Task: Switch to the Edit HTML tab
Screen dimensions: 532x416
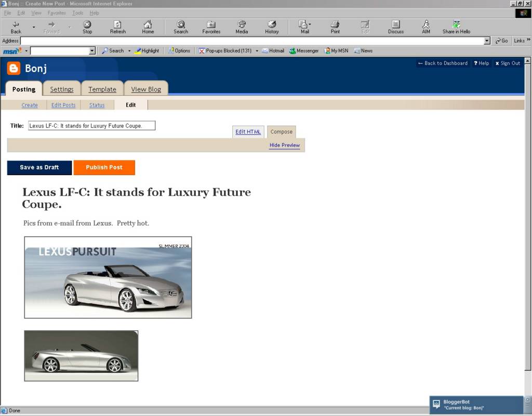Action: (248, 132)
